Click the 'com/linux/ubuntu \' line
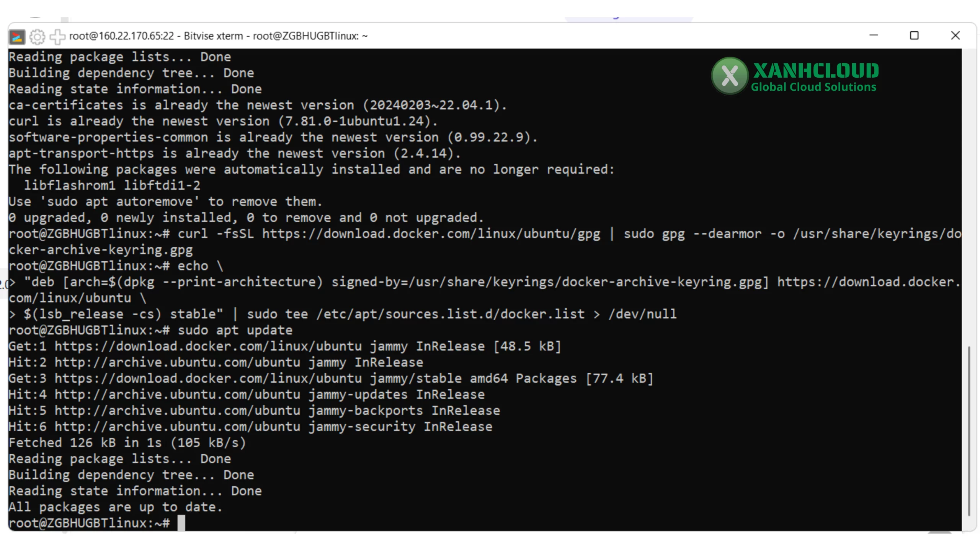The width and height of the screenshot is (980, 551). (78, 298)
